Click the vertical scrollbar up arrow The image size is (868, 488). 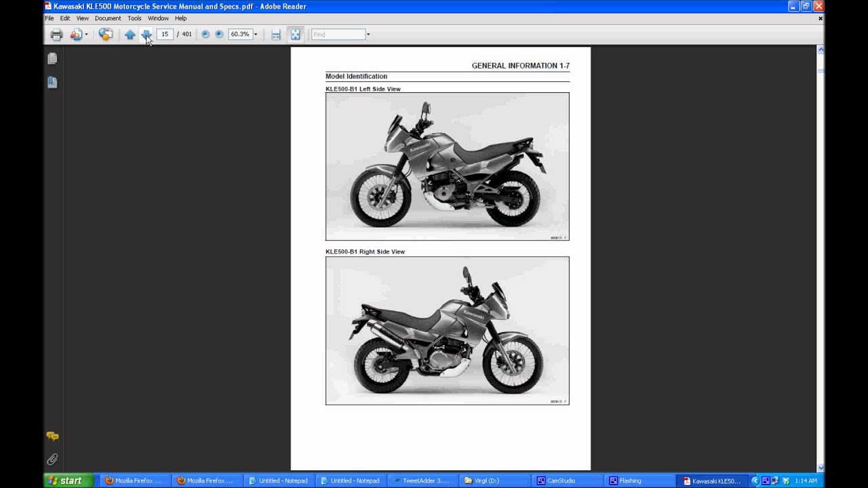[x=821, y=49]
